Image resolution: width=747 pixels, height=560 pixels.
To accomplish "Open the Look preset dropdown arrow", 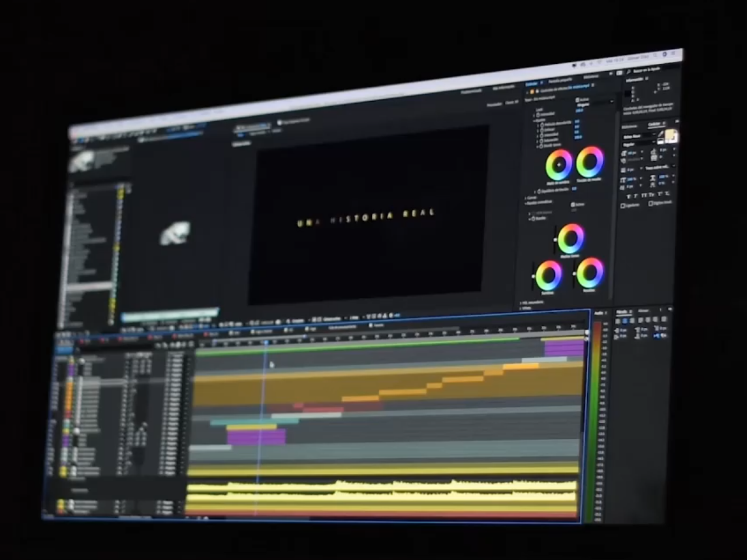I will 612,102.
